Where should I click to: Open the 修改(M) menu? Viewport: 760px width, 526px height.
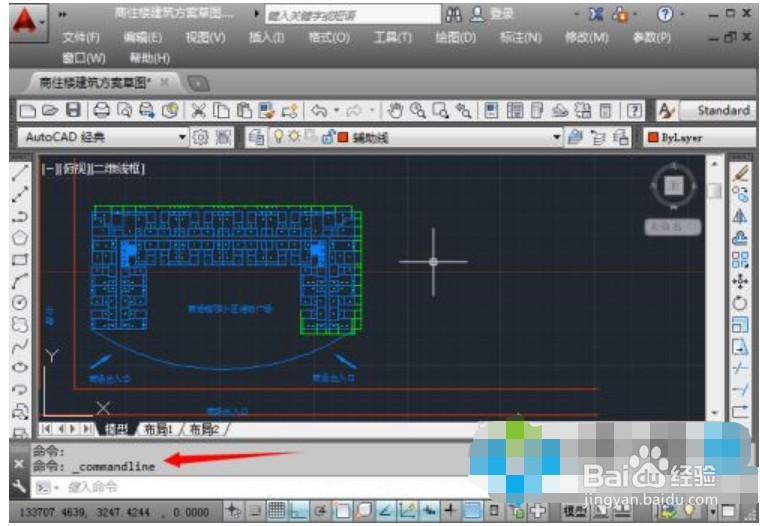pyautogui.click(x=587, y=37)
